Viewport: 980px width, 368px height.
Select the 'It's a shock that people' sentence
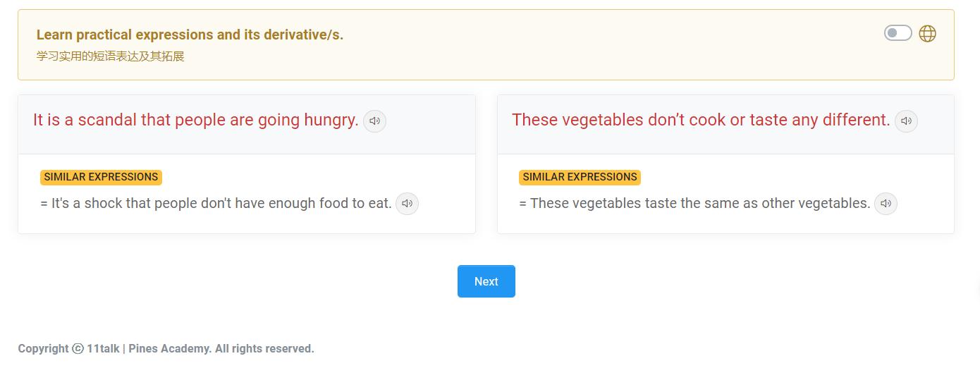point(221,204)
